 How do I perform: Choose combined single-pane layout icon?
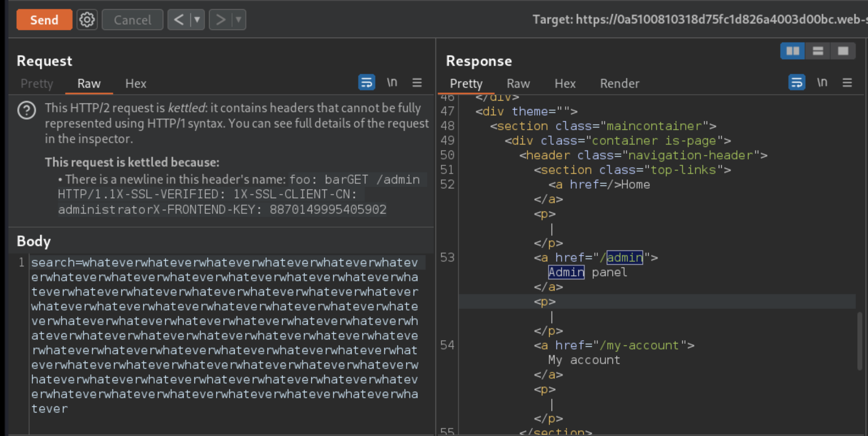[843, 51]
